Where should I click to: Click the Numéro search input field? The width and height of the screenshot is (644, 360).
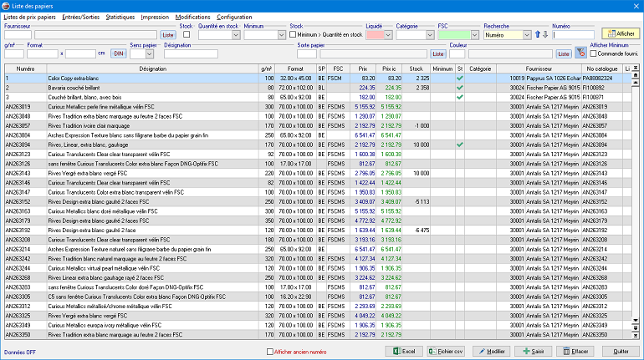(x=574, y=35)
